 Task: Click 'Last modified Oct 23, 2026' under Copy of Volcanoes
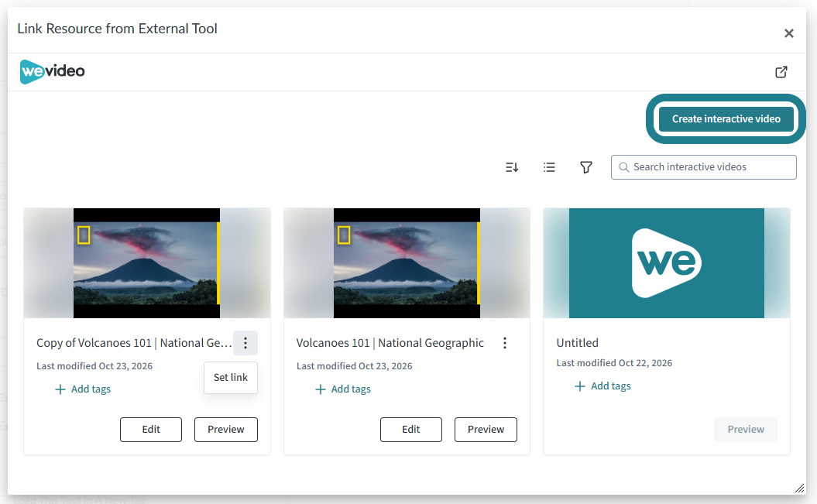94,366
